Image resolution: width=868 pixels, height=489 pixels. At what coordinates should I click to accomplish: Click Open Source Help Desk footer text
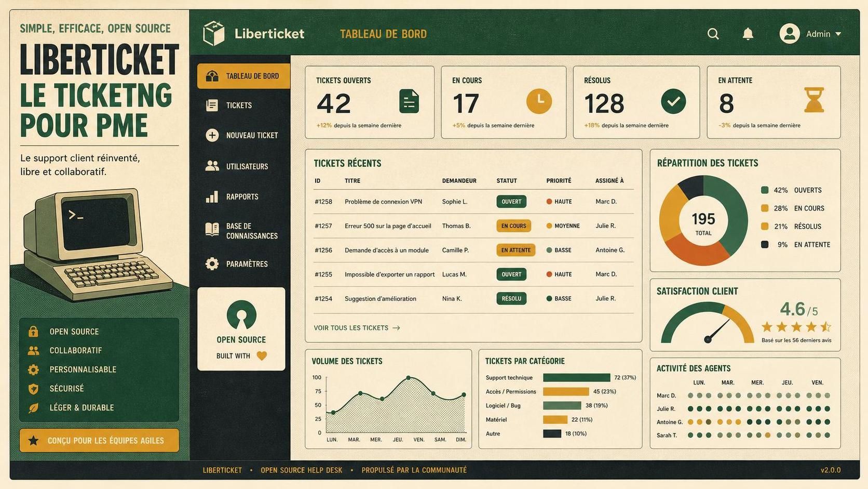(x=302, y=470)
